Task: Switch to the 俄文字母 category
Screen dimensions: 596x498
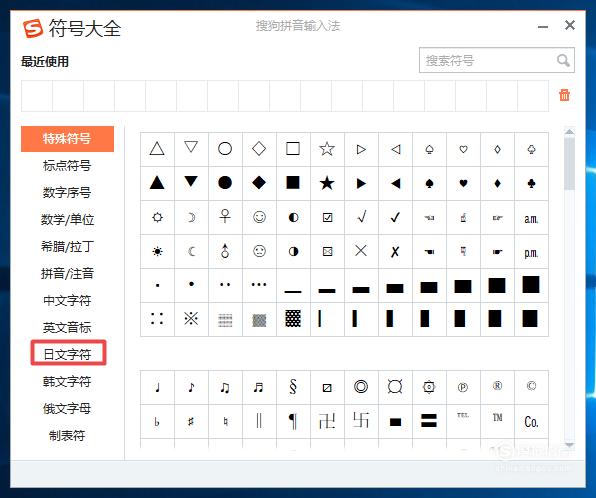Action: [67, 409]
